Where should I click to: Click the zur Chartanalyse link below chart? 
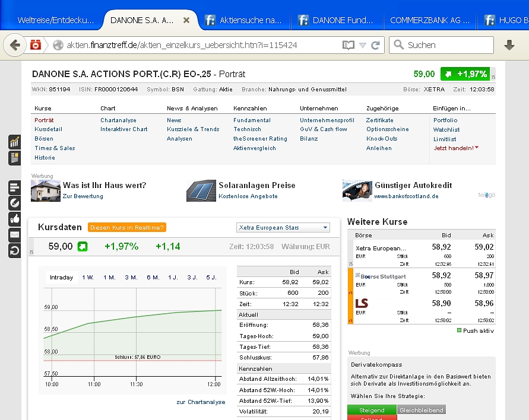point(201,402)
